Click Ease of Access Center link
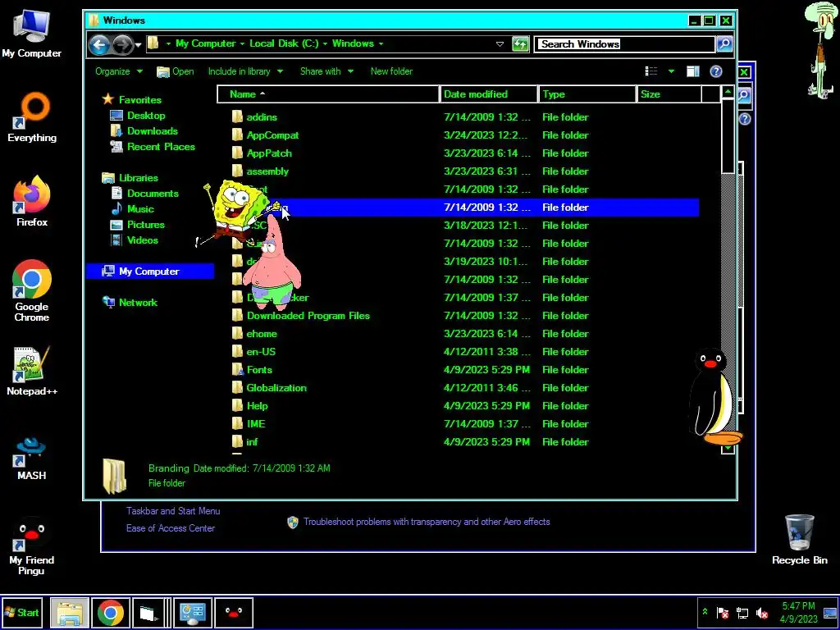The image size is (840, 630). tap(171, 528)
